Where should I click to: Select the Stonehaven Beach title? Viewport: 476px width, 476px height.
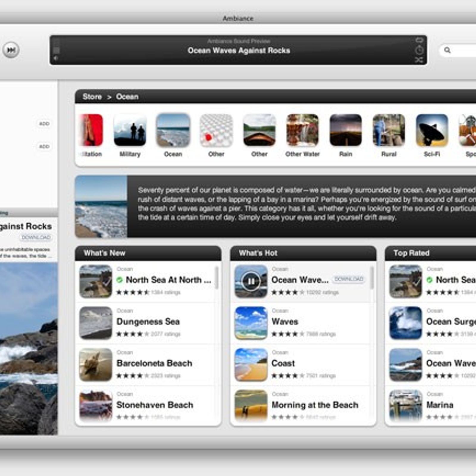[155, 405]
